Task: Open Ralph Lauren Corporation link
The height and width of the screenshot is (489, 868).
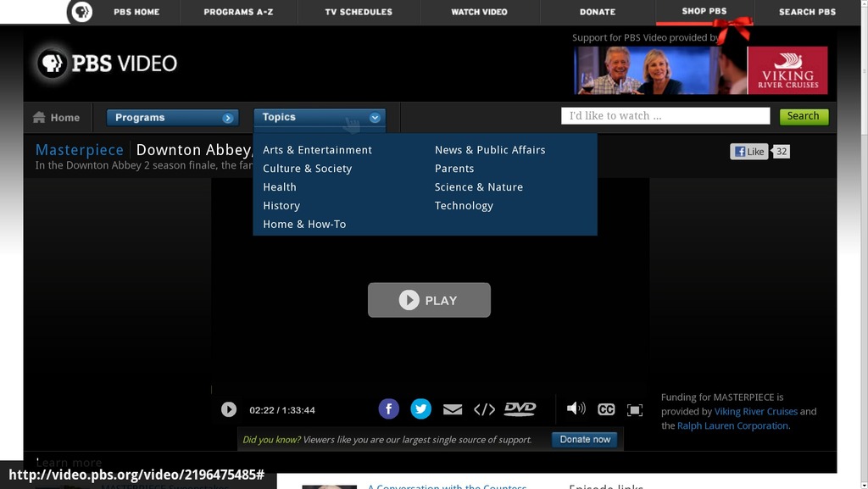Action: [x=732, y=426]
